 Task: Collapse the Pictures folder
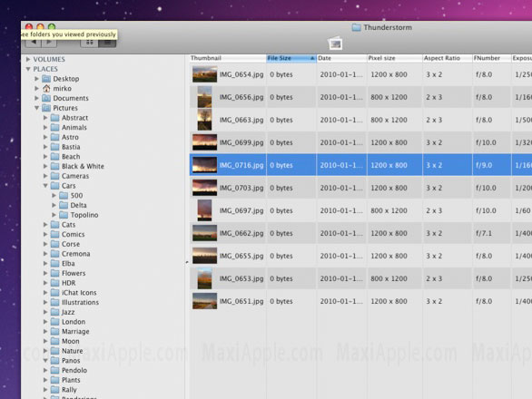point(36,108)
